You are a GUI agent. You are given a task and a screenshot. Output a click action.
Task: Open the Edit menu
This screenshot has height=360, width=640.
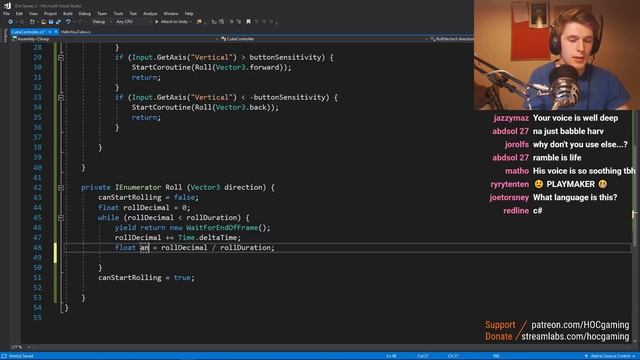coord(19,13)
